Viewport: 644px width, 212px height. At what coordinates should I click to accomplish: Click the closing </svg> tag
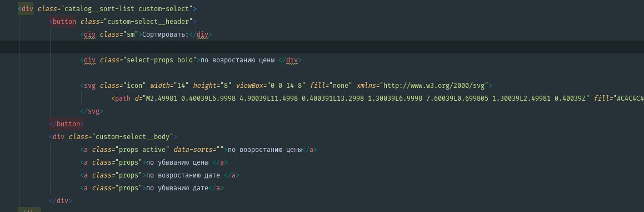tap(92, 111)
